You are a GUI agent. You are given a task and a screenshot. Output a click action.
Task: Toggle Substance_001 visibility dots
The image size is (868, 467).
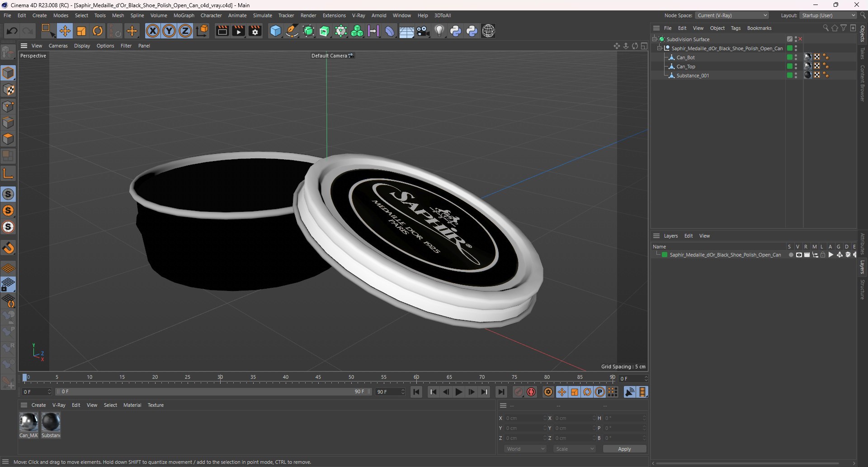pos(796,76)
